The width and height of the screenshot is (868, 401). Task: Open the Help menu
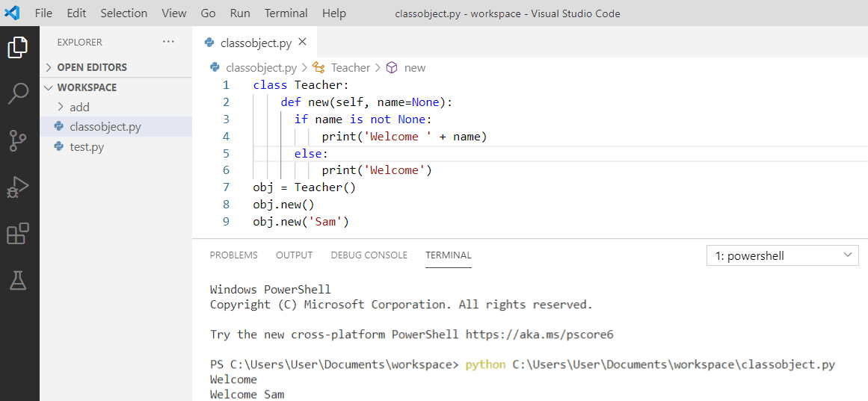tap(333, 13)
